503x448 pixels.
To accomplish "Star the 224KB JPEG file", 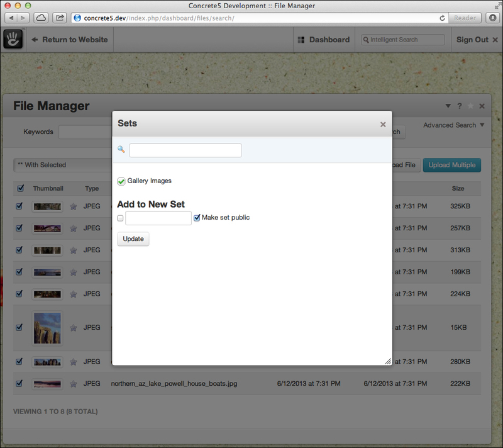I will pos(74,294).
